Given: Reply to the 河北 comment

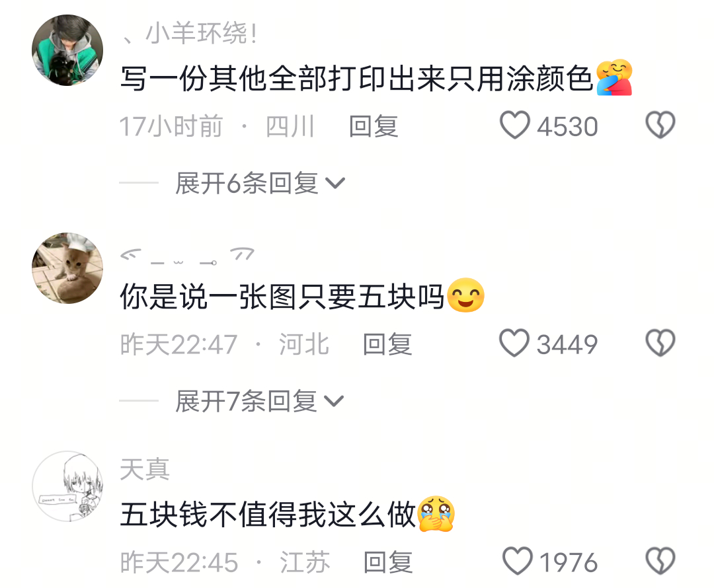Looking at the screenshot, I should pyautogui.click(x=387, y=344).
